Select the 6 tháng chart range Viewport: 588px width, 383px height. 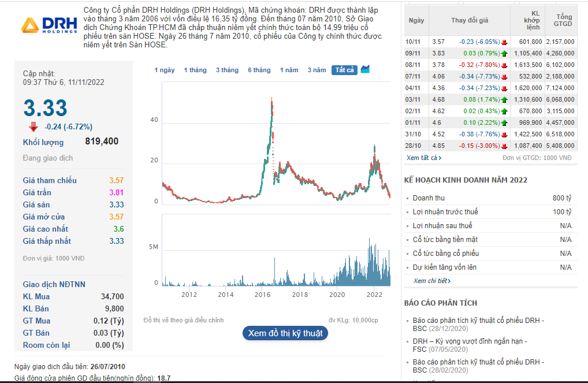pyautogui.click(x=259, y=70)
